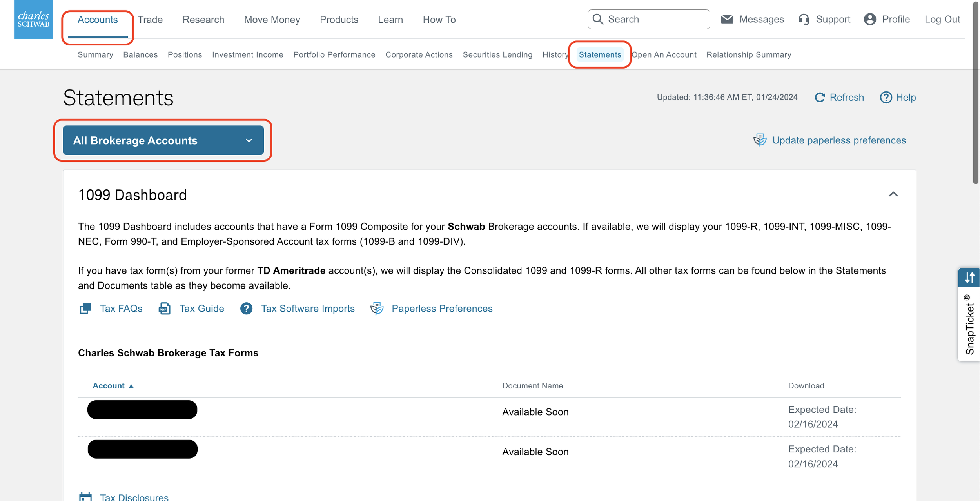
Task: Click the Support headset icon
Action: coord(804,19)
